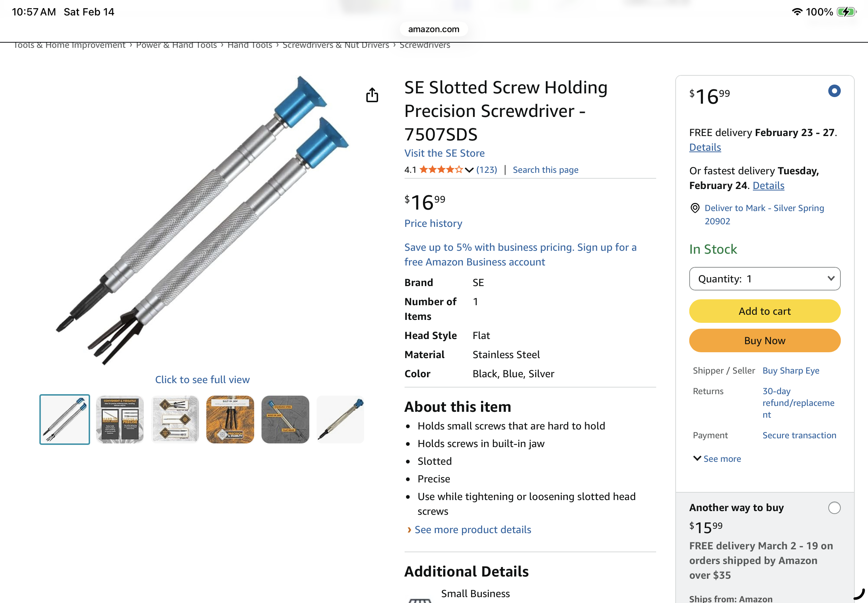The height and width of the screenshot is (603, 868).
Task: Open the second product thumbnail image
Action: 120,420
